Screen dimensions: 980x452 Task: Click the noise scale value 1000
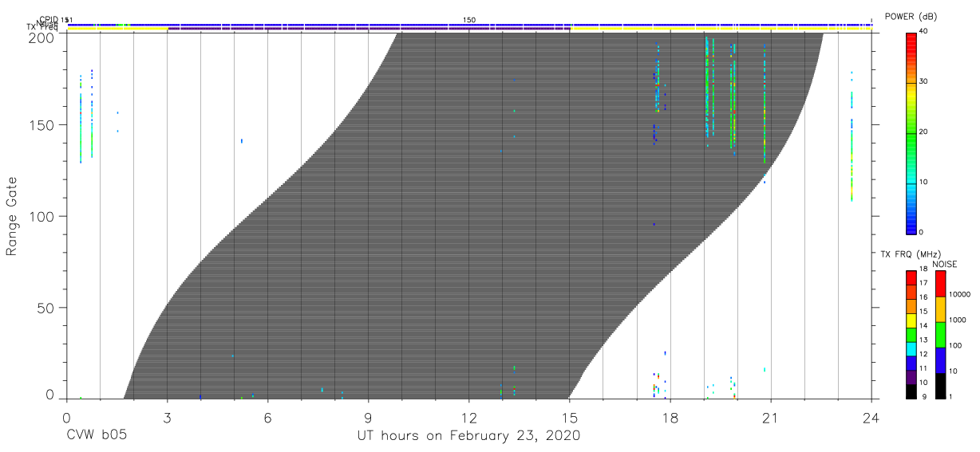tap(957, 320)
